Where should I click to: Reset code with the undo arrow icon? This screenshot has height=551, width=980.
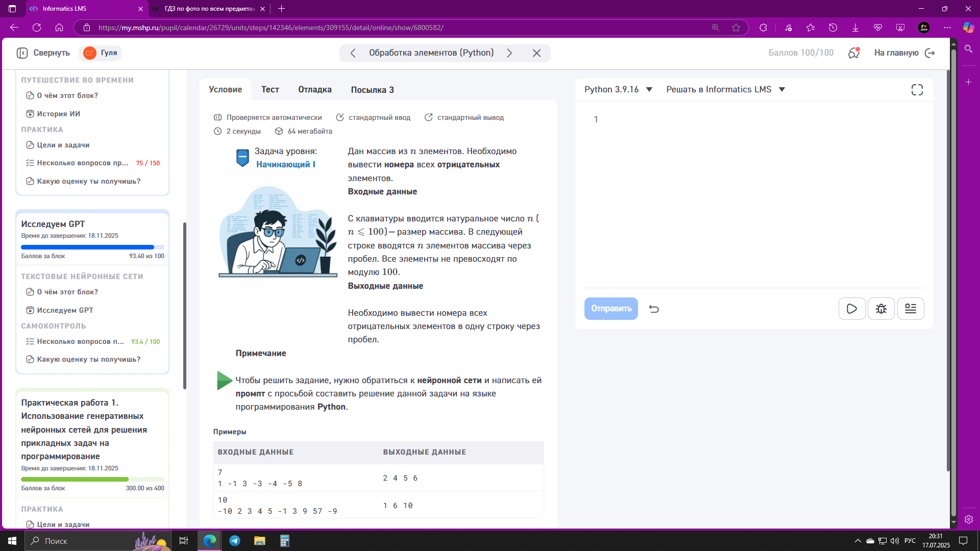click(x=654, y=309)
